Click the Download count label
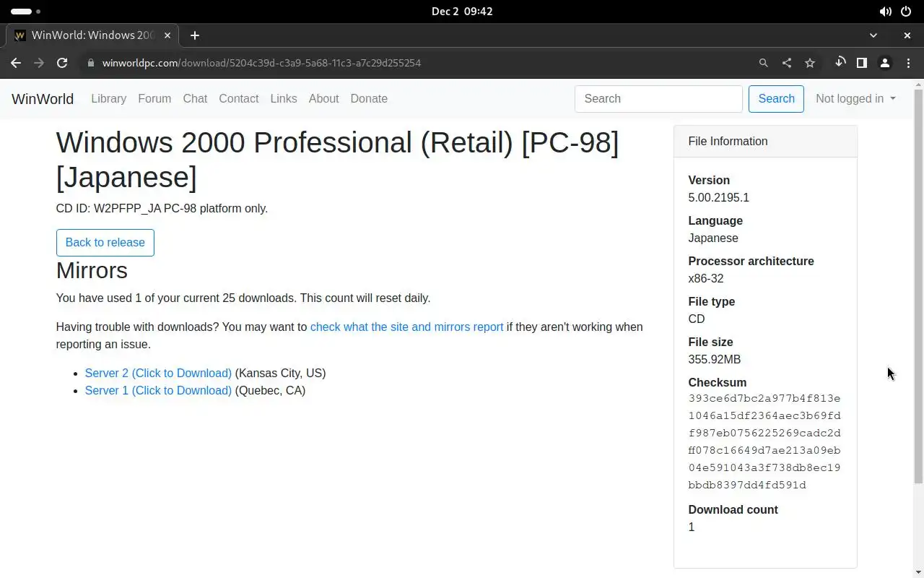 (733, 510)
